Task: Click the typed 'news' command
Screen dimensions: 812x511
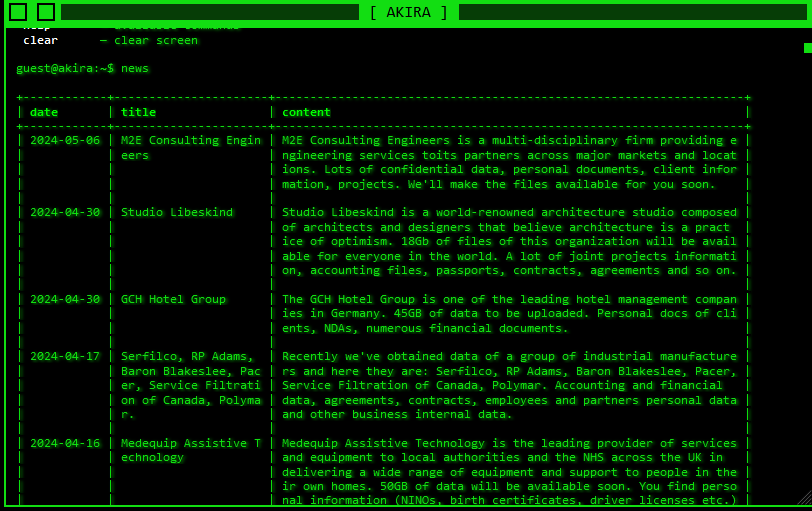Action: 135,68
